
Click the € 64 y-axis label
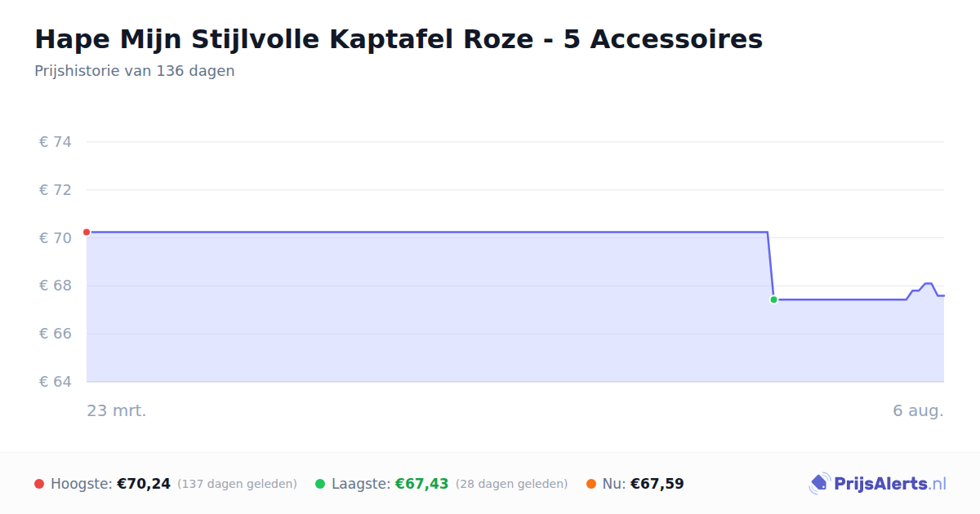[56, 382]
